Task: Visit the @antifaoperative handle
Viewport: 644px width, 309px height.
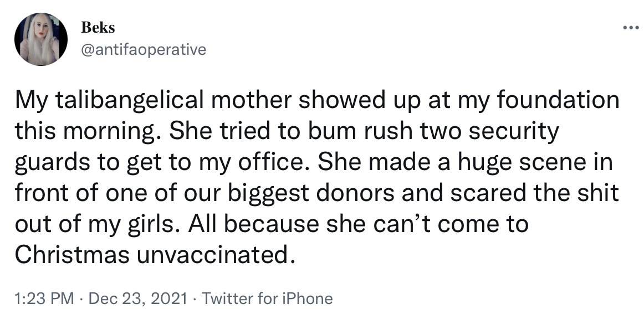Action: tap(144, 50)
